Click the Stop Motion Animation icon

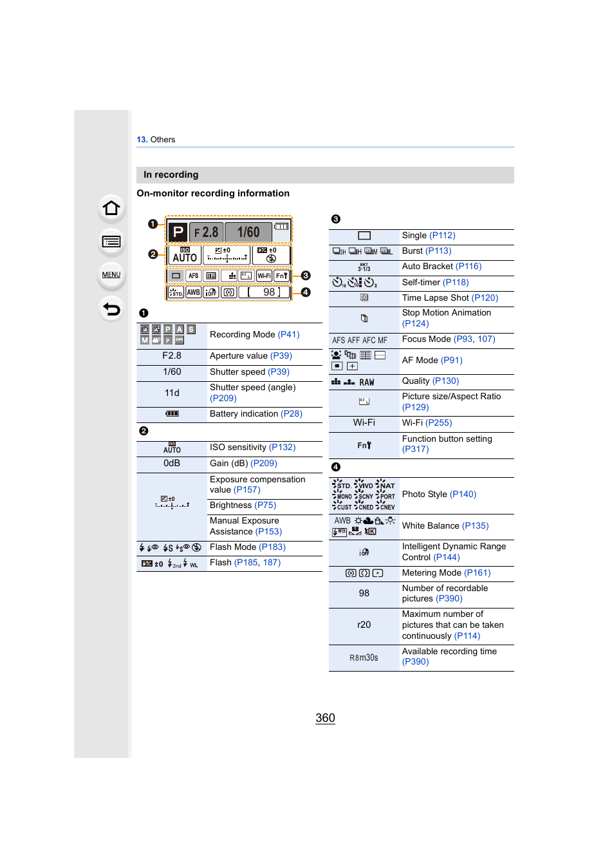coord(364,318)
